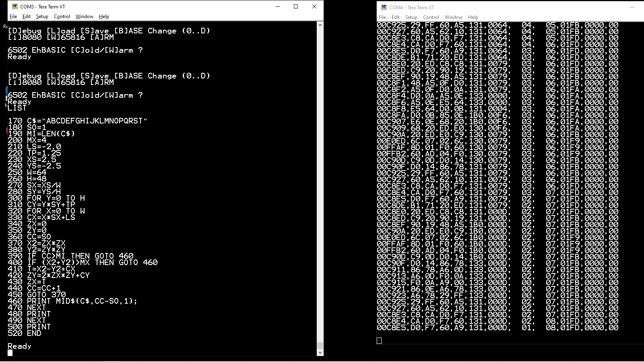
Task: Open File menu in COM4 window
Action: click(382, 17)
